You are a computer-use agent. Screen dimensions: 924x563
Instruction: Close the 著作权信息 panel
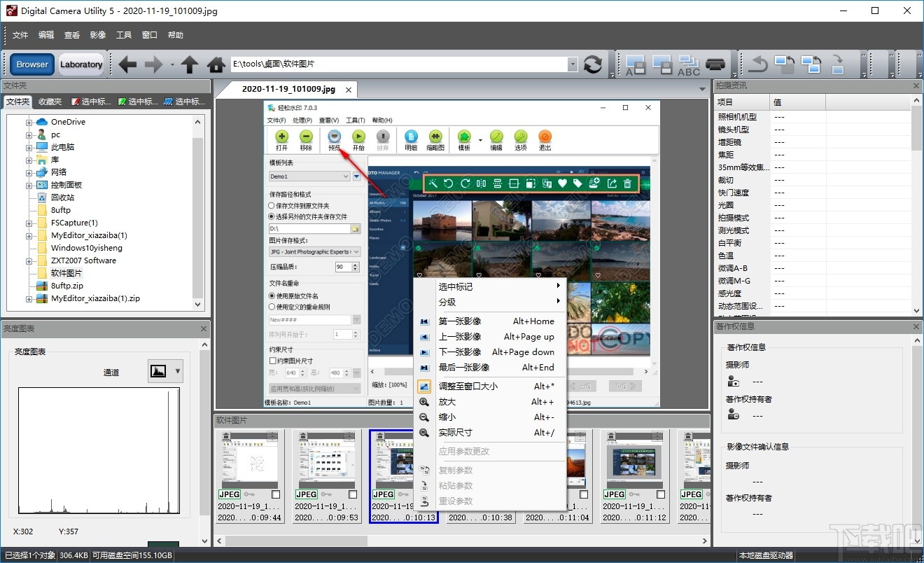pyautogui.click(x=917, y=326)
